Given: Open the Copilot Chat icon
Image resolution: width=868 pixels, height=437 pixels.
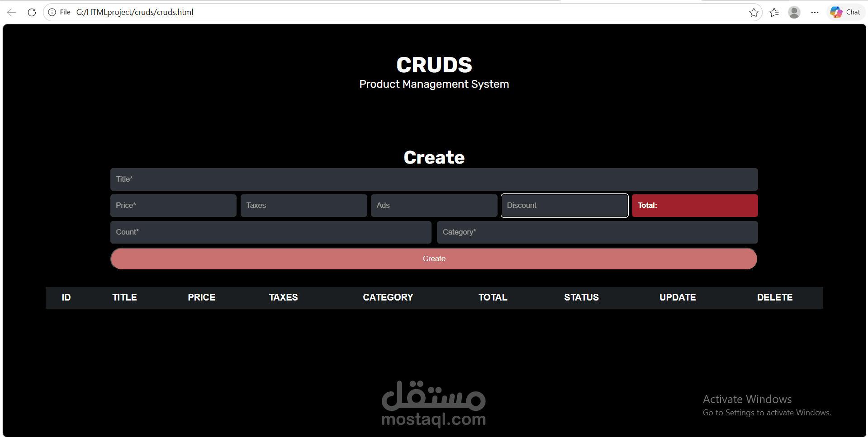Looking at the screenshot, I should (845, 12).
